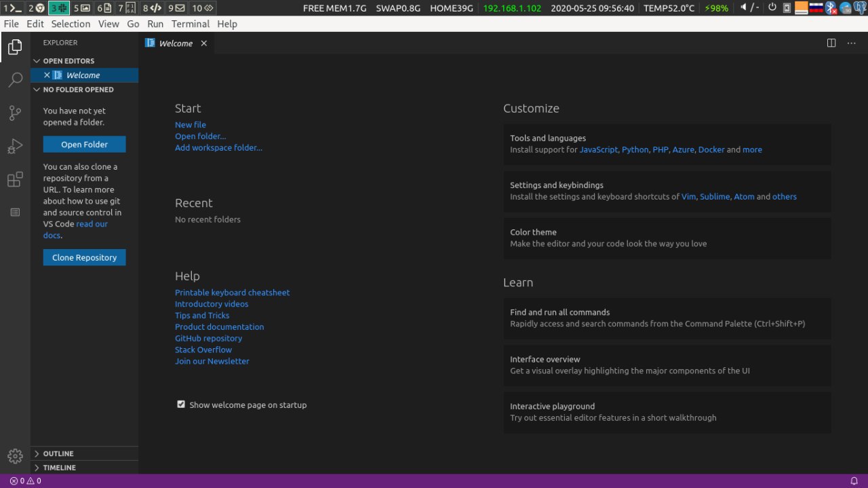Switch to workspace 5 images

click(82, 8)
